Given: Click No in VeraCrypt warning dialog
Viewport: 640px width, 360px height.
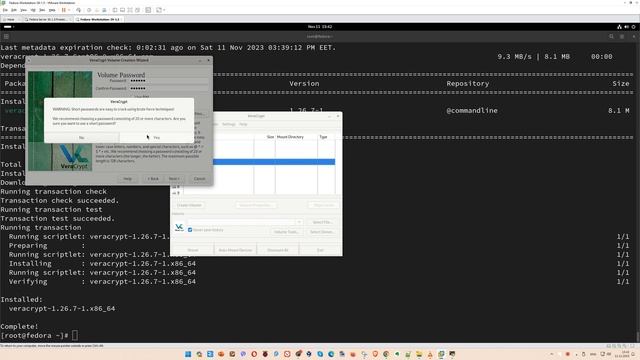Looking at the screenshot, I should pos(82,138).
